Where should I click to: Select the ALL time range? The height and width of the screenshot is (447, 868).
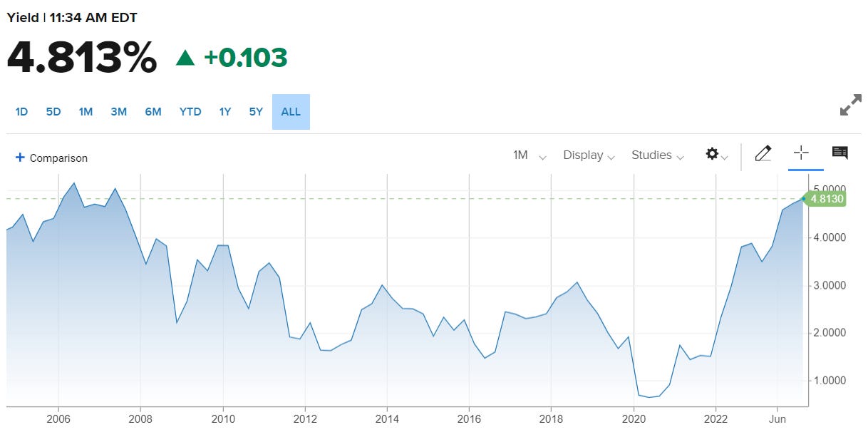pos(291,112)
